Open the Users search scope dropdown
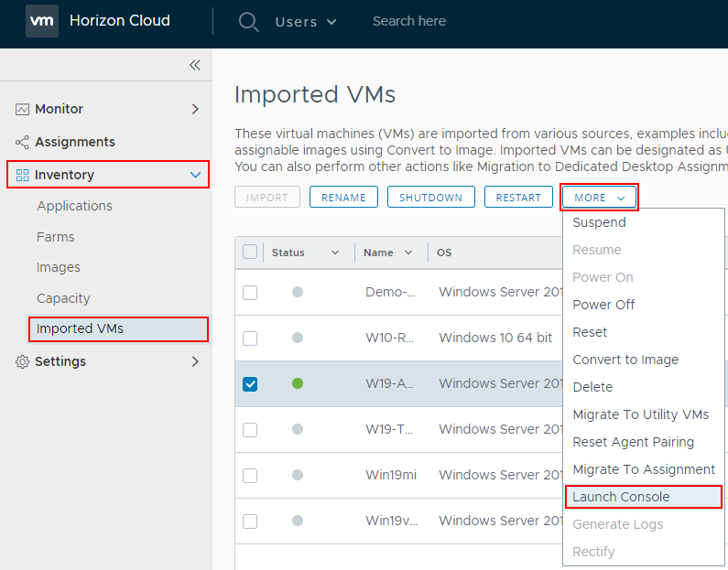728x570 pixels. coord(306,21)
